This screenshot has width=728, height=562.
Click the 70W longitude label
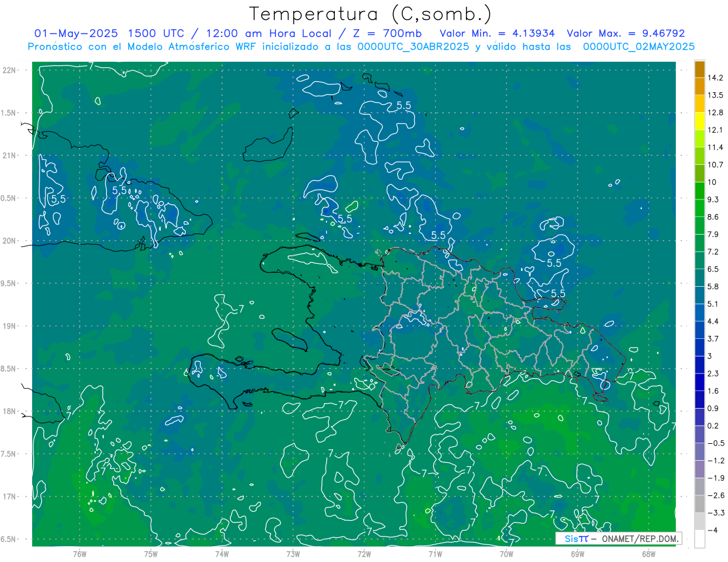(507, 554)
